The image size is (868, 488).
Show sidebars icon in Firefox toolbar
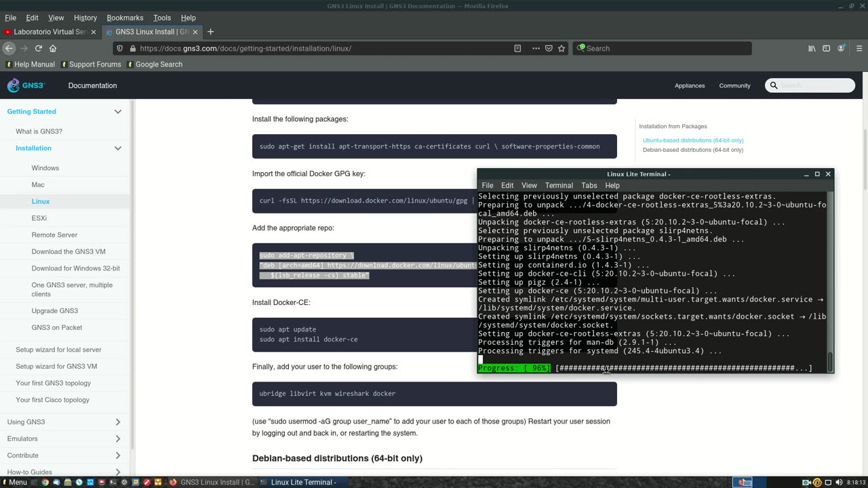coord(826,48)
